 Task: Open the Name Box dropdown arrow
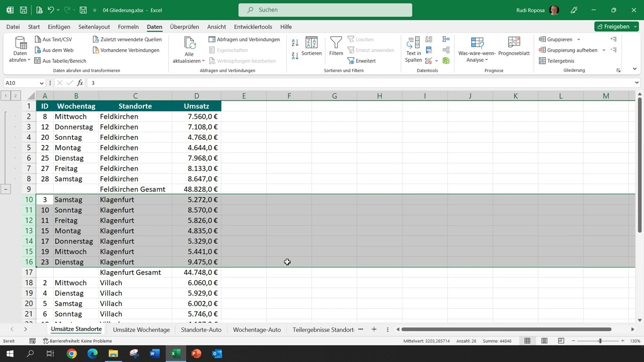click(x=42, y=83)
